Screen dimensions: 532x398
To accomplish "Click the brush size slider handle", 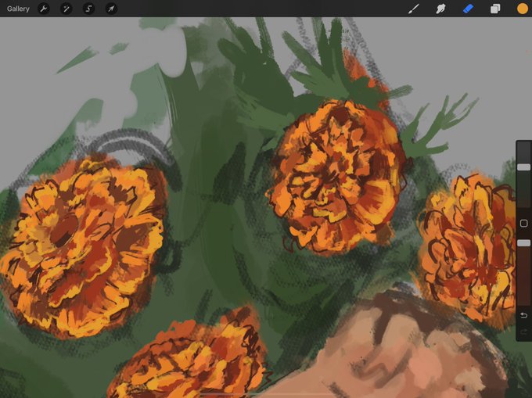I will pyautogui.click(x=523, y=167).
